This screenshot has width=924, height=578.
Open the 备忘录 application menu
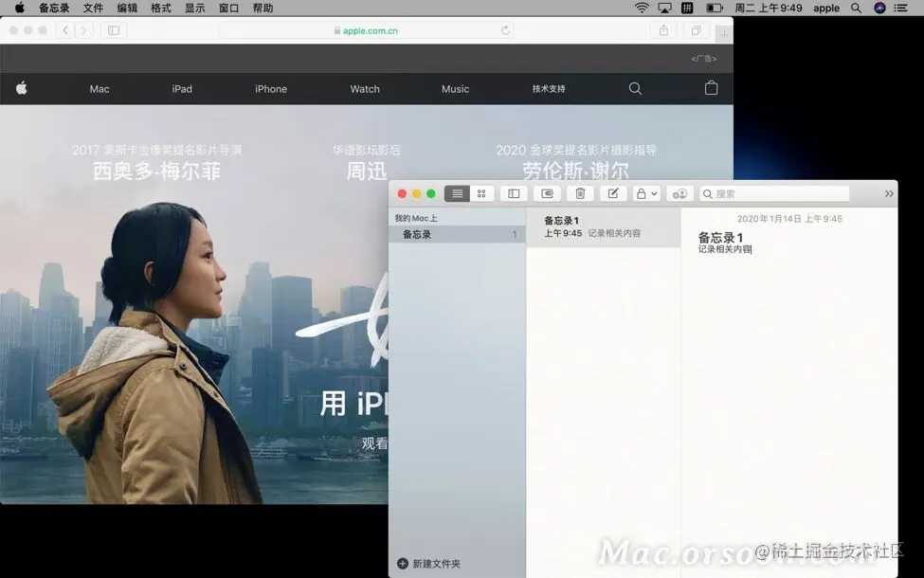click(x=54, y=8)
